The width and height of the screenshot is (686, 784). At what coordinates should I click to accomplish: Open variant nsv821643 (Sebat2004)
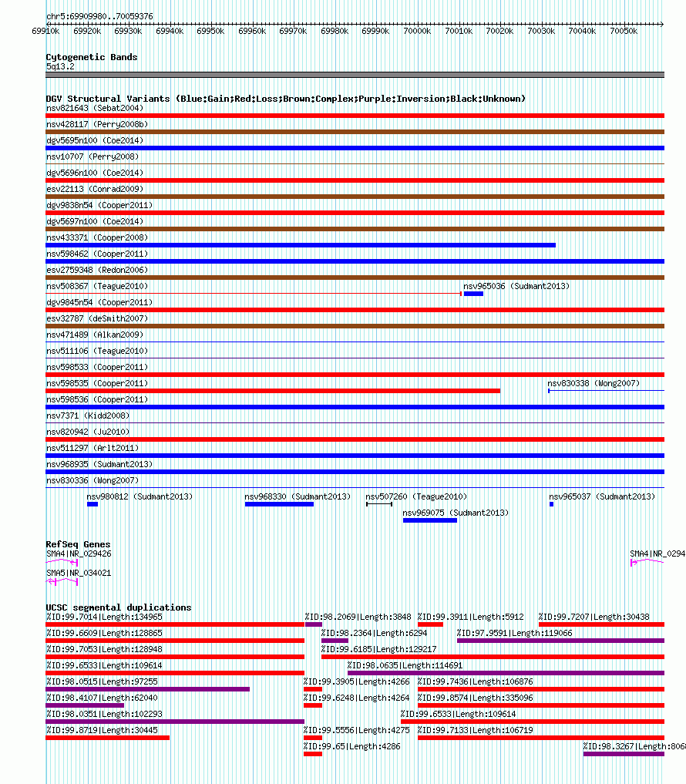pyautogui.click(x=95, y=108)
